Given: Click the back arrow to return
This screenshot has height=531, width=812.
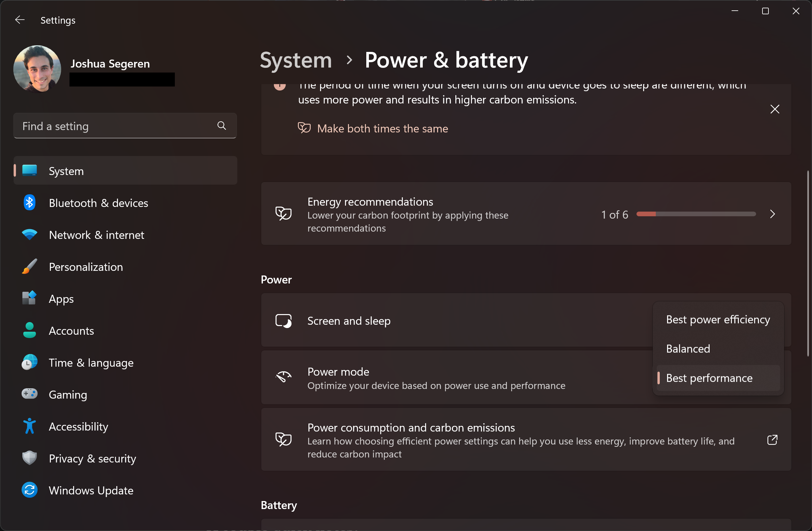Looking at the screenshot, I should pos(18,20).
